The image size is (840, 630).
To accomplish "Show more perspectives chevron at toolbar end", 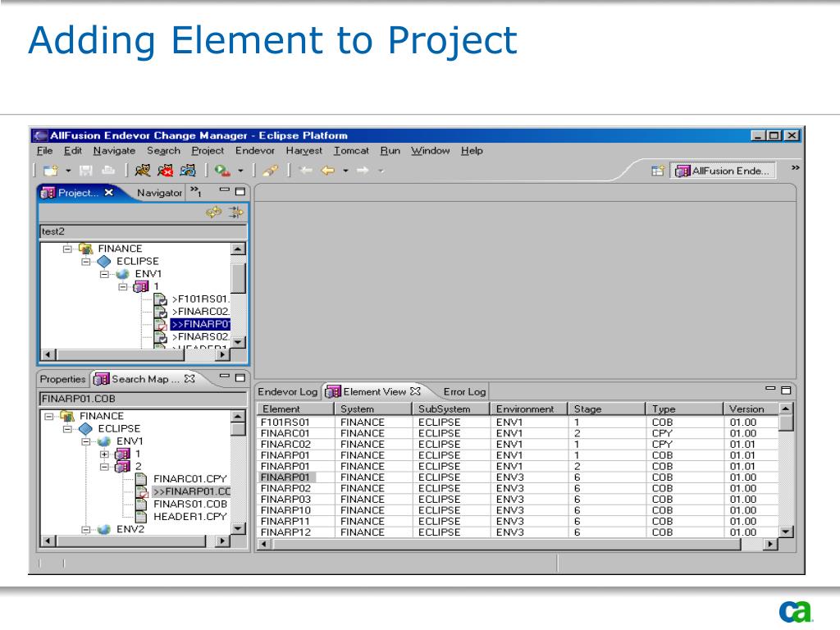I will 796,167.
